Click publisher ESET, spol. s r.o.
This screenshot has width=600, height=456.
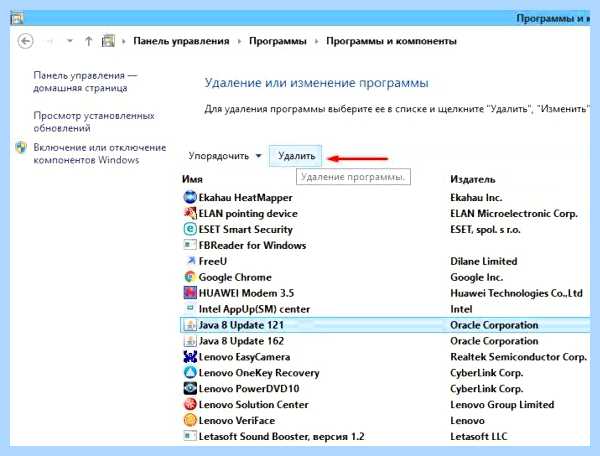485,229
